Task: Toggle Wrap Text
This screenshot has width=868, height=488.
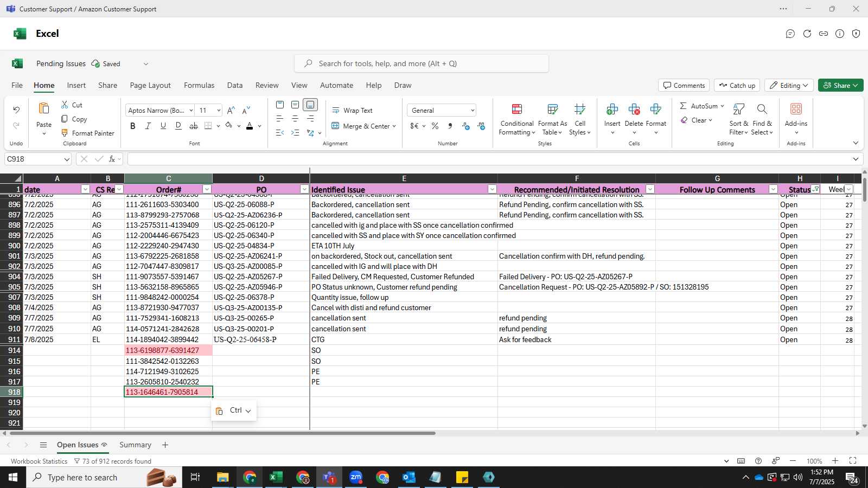Action: click(x=352, y=110)
